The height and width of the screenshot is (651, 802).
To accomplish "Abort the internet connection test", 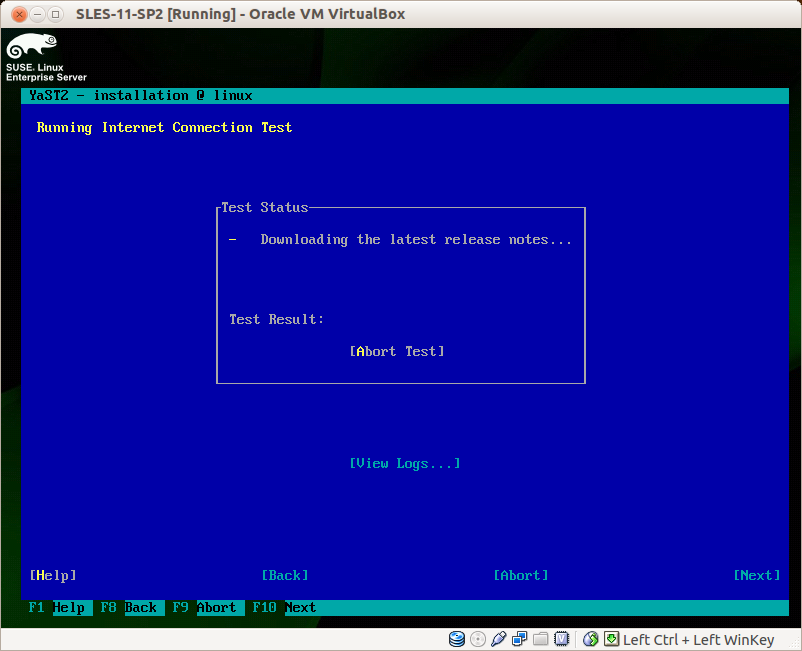I will click(397, 351).
